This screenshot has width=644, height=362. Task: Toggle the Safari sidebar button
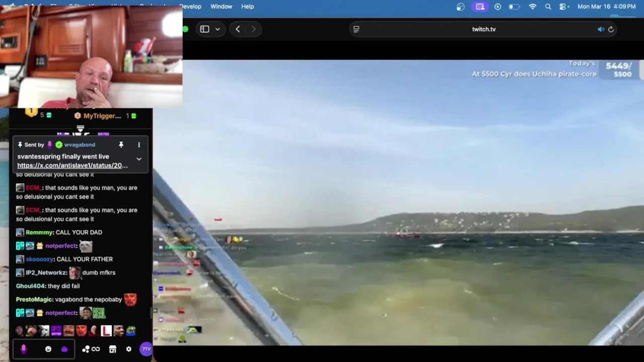coord(204,29)
